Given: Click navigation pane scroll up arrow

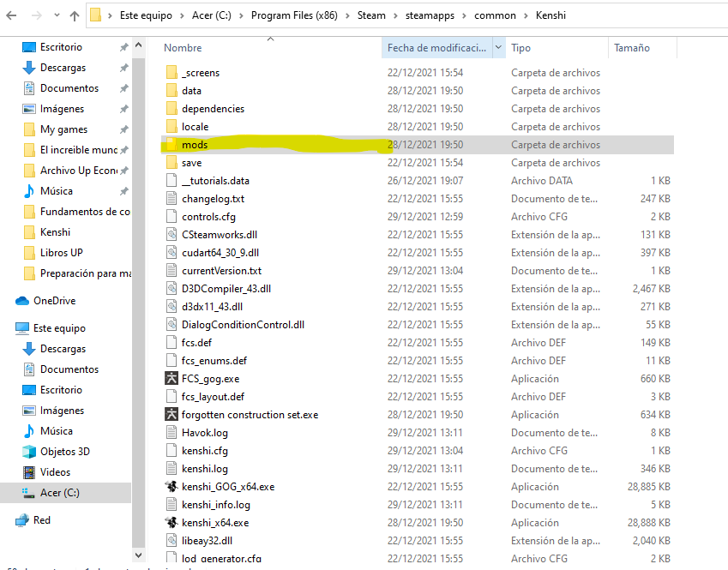Looking at the screenshot, I should [x=138, y=45].
